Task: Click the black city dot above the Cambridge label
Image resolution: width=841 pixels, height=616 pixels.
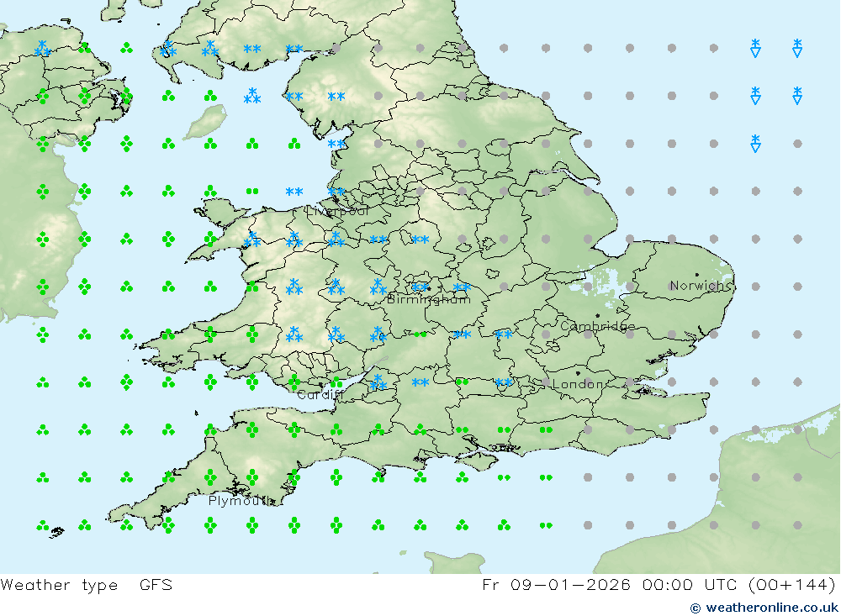Action: [597, 316]
